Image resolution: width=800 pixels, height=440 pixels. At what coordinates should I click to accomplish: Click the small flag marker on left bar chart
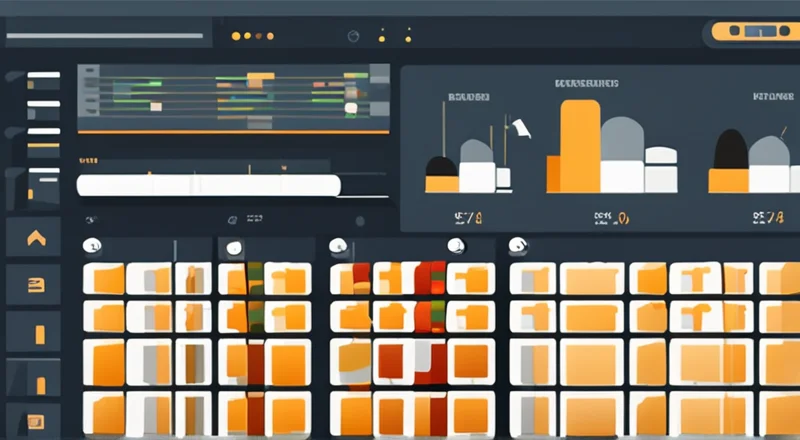(519, 126)
